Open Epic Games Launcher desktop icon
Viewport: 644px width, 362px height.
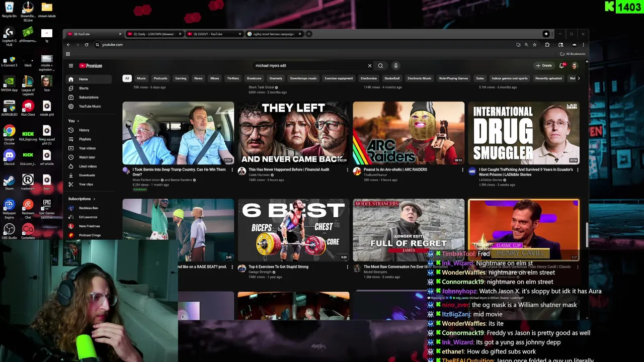[47, 208]
